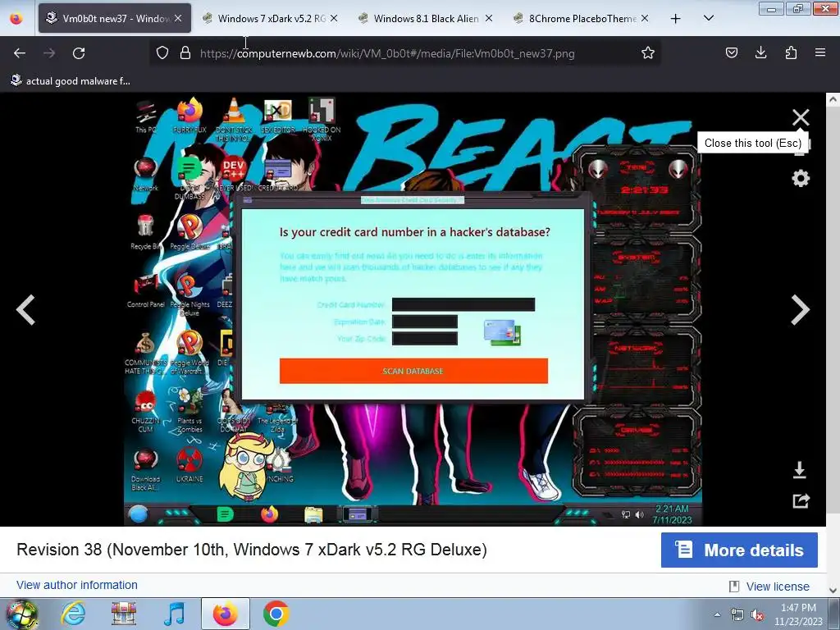Show the previous image in the viewer
This screenshot has width=840, height=630.
point(25,309)
